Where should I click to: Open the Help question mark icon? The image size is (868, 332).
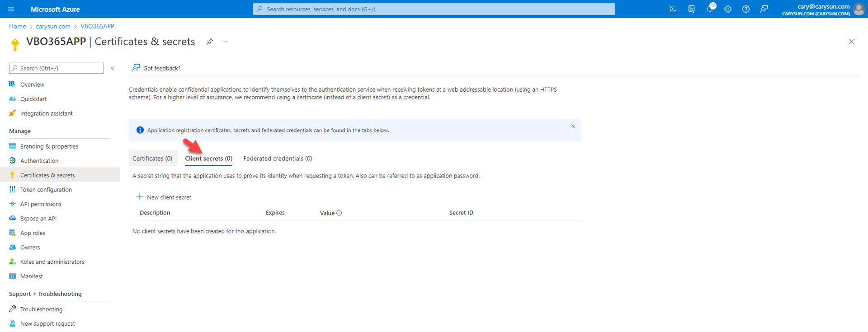[746, 9]
